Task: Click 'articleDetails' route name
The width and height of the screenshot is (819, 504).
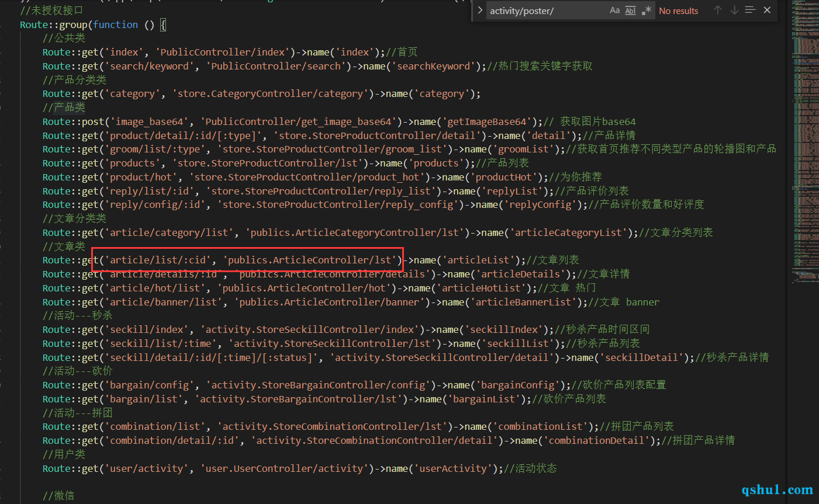Action: [521, 274]
